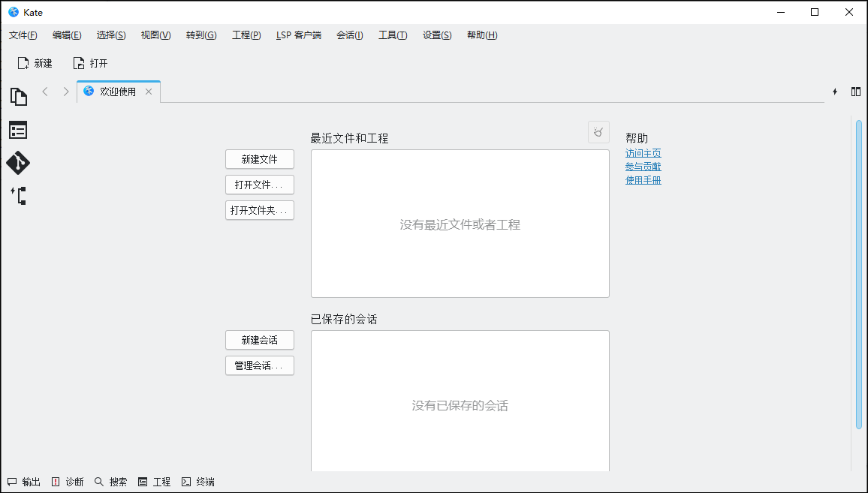The height and width of the screenshot is (493, 868).
Task: Toggle the 诊断 diagnostics panel
Action: pos(68,481)
